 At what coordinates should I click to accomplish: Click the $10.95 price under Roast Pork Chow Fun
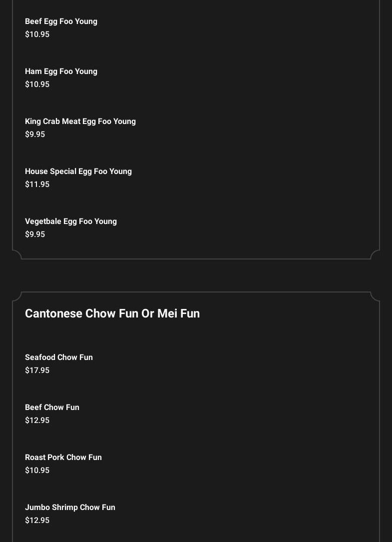[37, 470]
